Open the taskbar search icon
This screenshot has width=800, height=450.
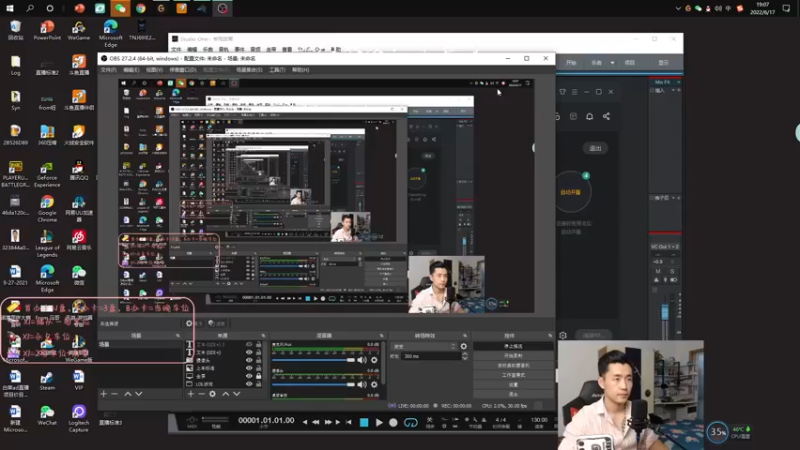pos(30,8)
